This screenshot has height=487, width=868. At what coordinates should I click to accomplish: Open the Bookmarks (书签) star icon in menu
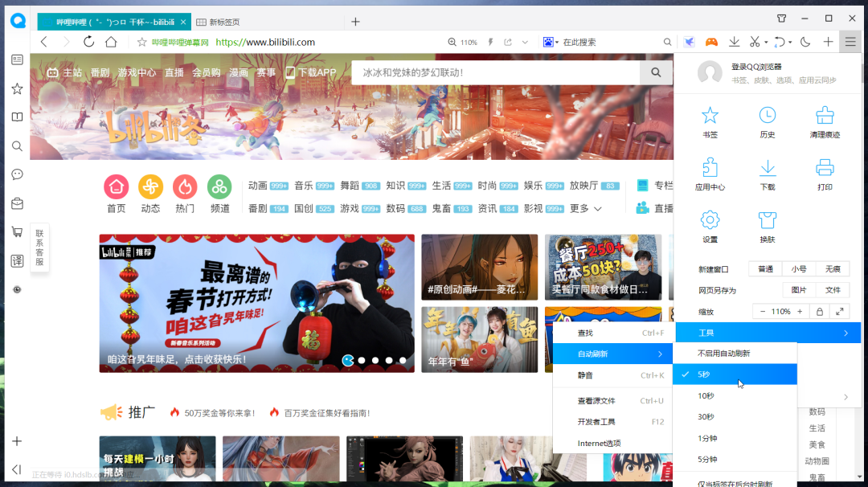click(x=710, y=116)
